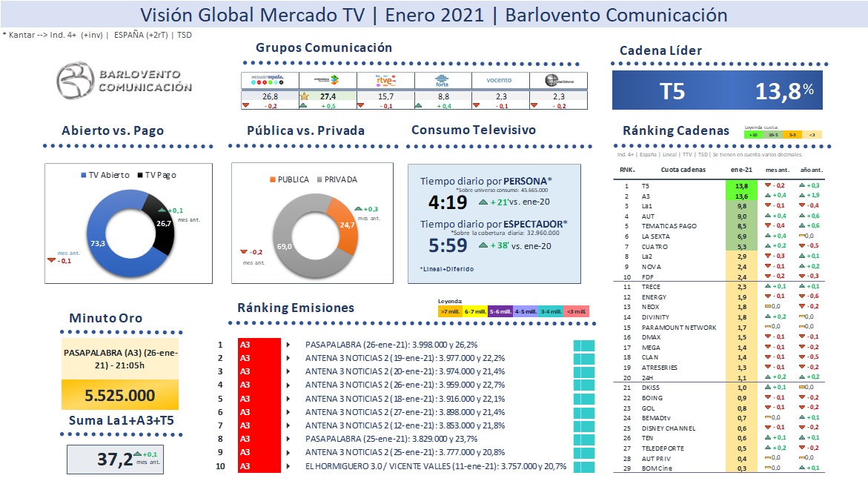Click the grey PRIVADA legend marker

tap(319, 179)
